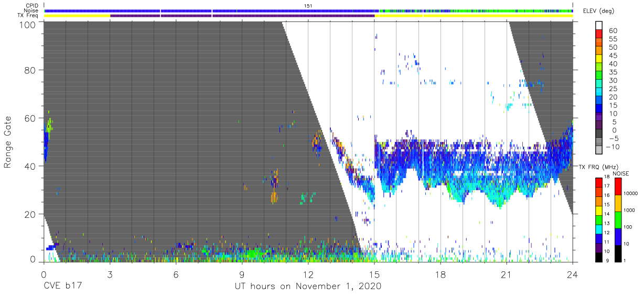This screenshot has width=644, height=297.
Task: Click the 55 tick of the ELEV colorbar
Action: coord(613,39)
